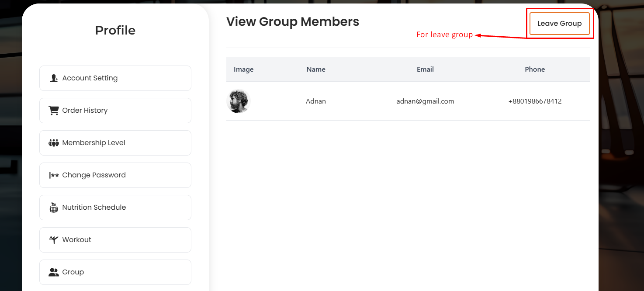Select the Group people icon
The image size is (644, 291).
coord(53,272)
